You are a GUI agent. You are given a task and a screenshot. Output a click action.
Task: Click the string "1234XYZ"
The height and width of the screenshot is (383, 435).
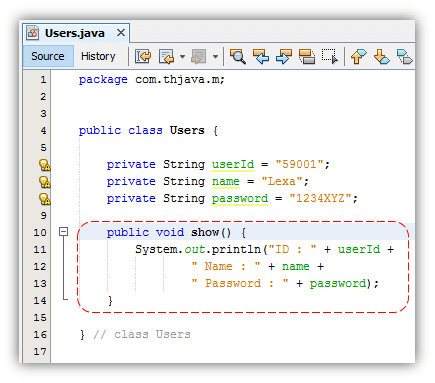click(x=320, y=198)
